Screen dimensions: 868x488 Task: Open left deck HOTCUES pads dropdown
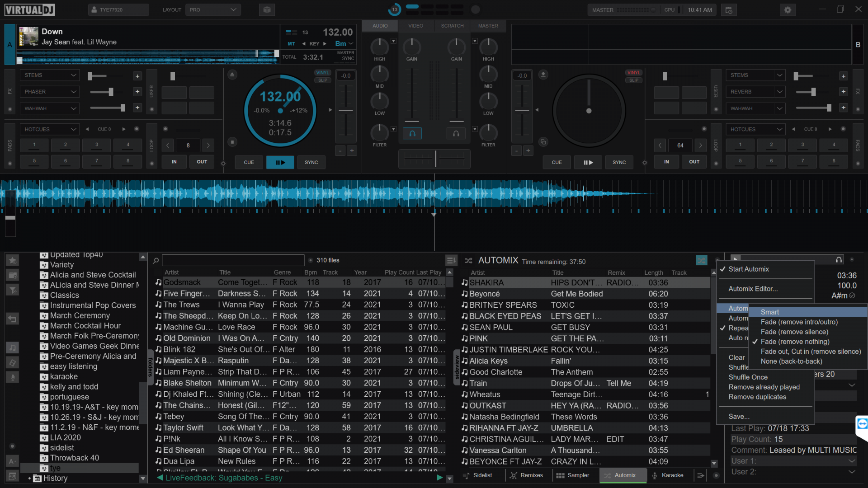[50, 129]
